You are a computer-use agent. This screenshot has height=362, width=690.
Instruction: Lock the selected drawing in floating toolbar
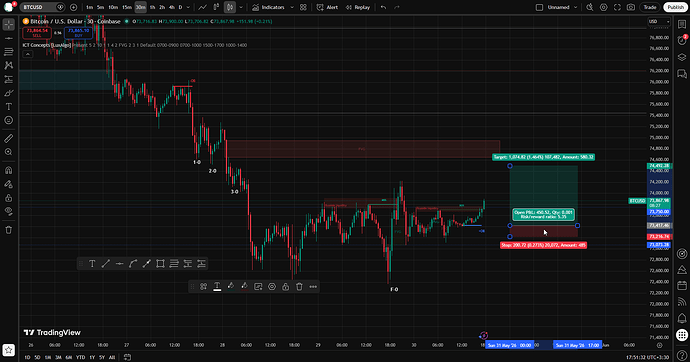pyautogui.click(x=286, y=286)
